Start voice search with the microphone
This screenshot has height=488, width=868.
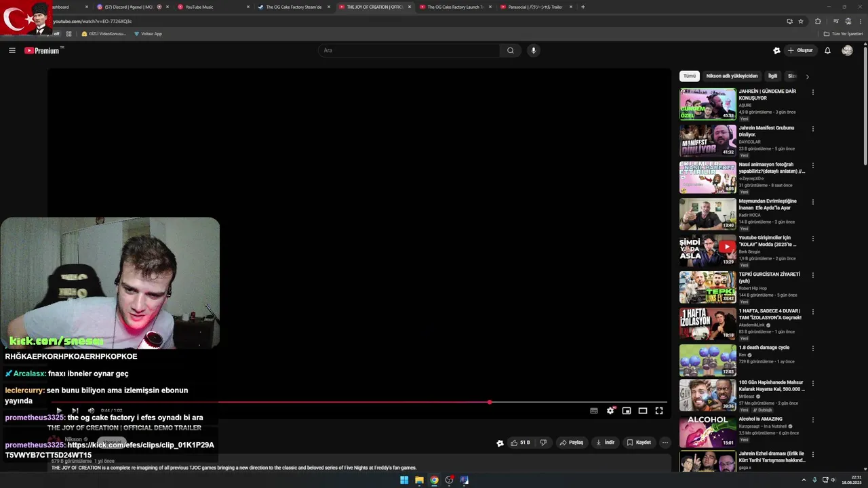tap(534, 50)
